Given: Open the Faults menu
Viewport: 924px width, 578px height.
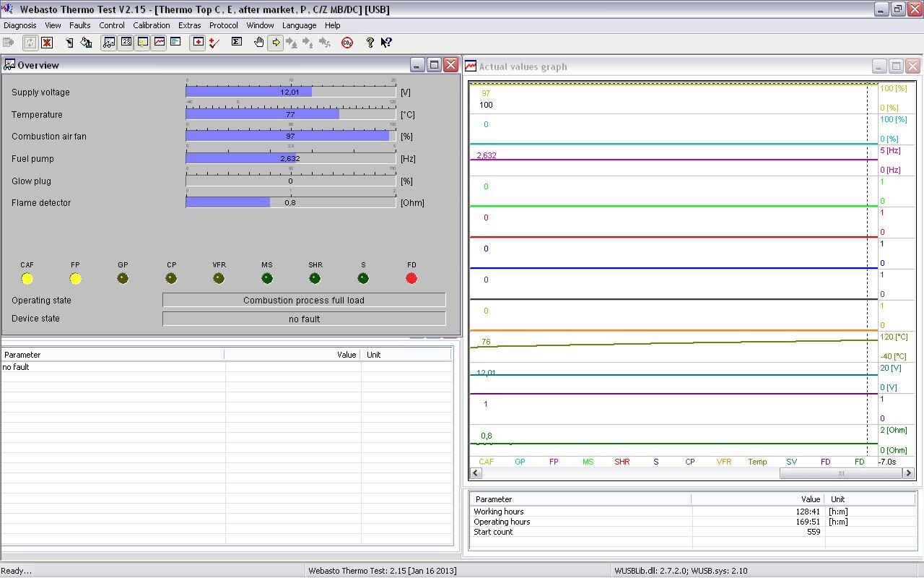Looking at the screenshot, I should pos(79,25).
